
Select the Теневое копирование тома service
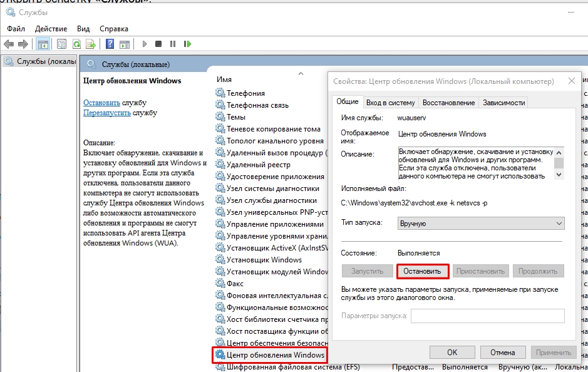click(x=274, y=129)
